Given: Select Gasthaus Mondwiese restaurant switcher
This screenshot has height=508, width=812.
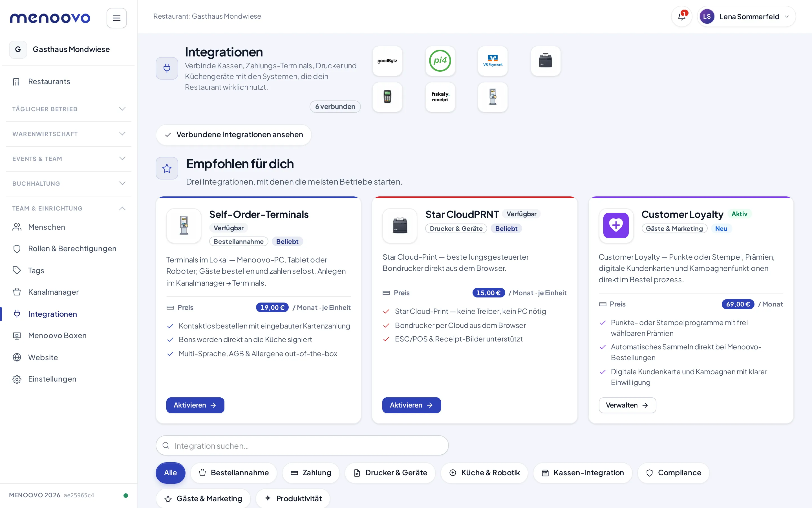Looking at the screenshot, I should click(x=69, y=49).
